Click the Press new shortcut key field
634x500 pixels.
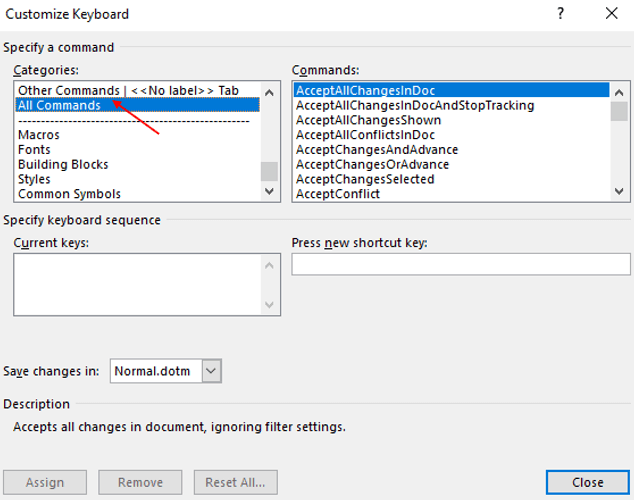(461, 265)
